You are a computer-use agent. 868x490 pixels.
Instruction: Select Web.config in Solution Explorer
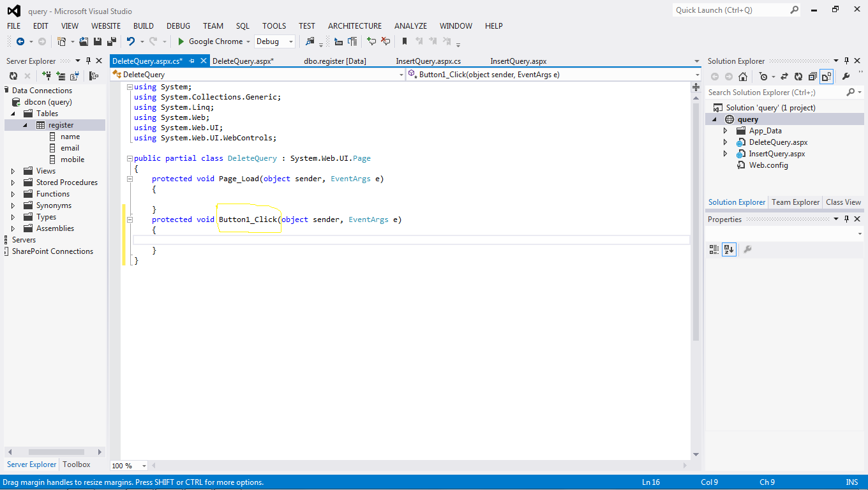(x=768, y=165)
